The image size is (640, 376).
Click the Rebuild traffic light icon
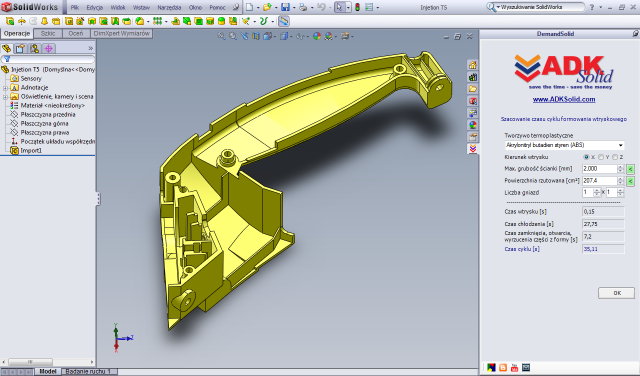tap(357, 7)
